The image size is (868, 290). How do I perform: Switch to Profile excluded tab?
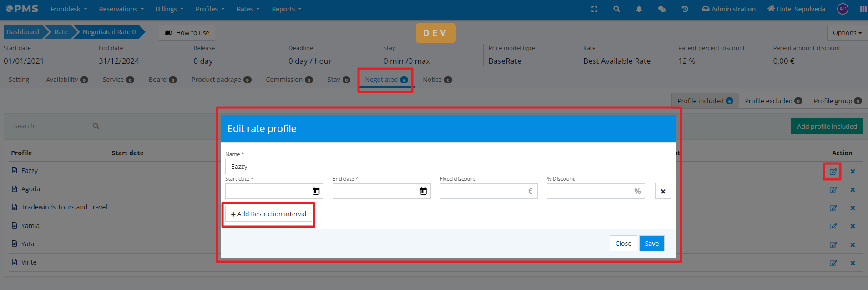click(x=773, y=101)
